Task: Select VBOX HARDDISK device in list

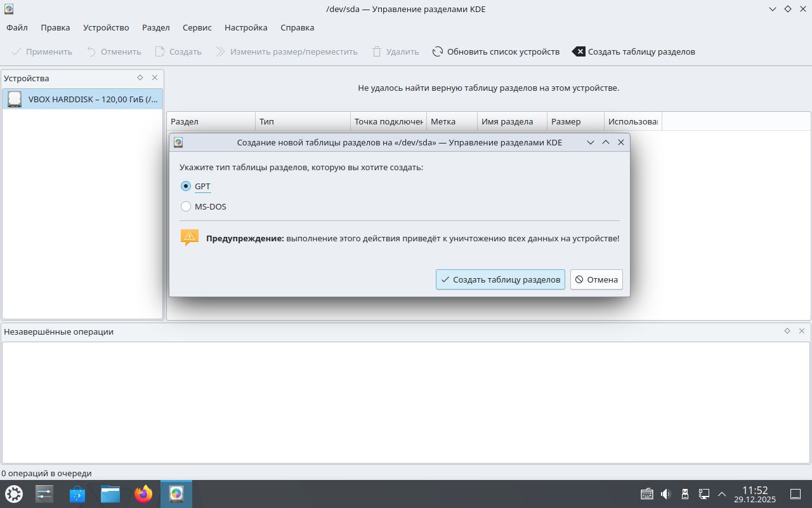Action: tap(82, 99)
